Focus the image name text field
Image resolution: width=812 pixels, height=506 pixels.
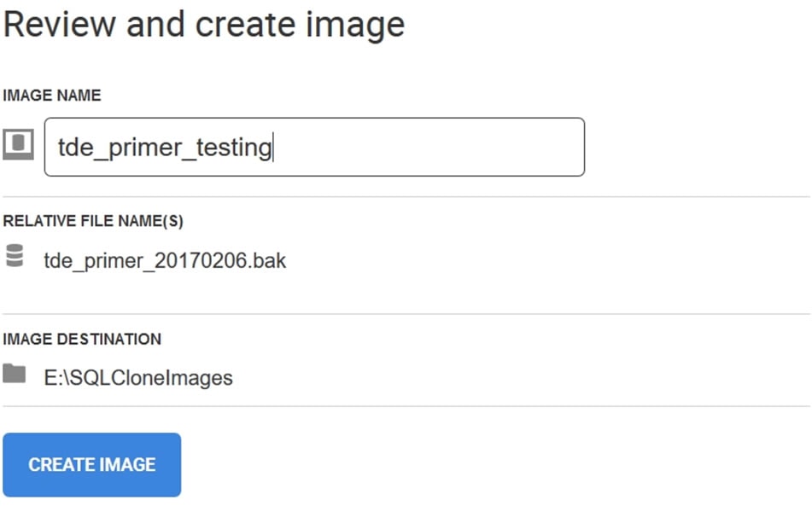[314, 147]
